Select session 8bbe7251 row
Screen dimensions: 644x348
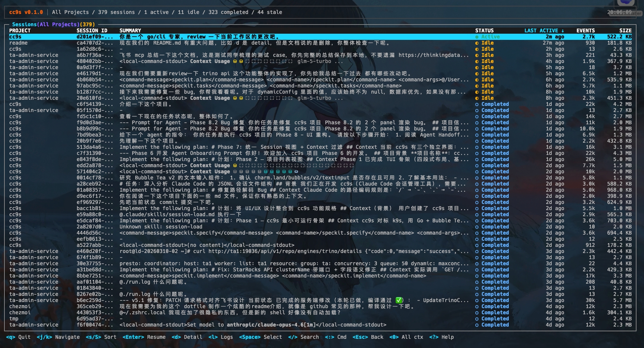click(320, 276)
